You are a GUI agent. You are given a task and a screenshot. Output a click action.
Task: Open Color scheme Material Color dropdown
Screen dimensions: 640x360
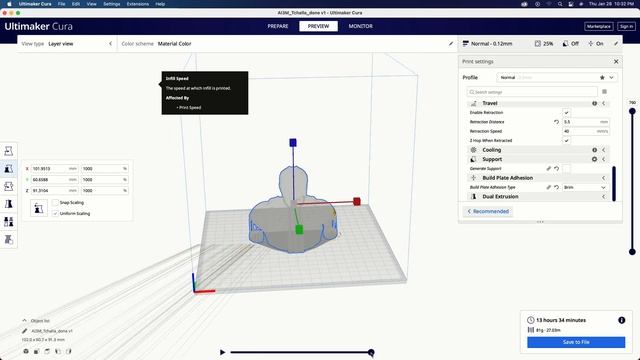tap(286, 43)
